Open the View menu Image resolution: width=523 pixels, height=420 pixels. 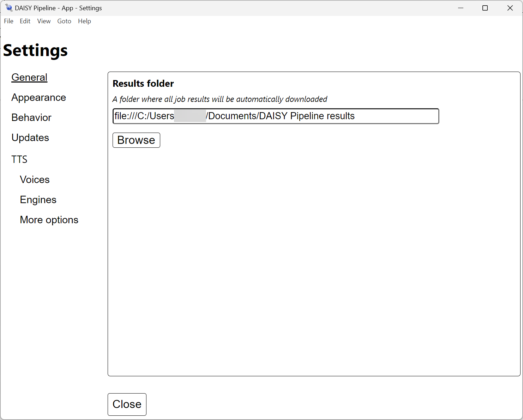[x=44, y=21]
